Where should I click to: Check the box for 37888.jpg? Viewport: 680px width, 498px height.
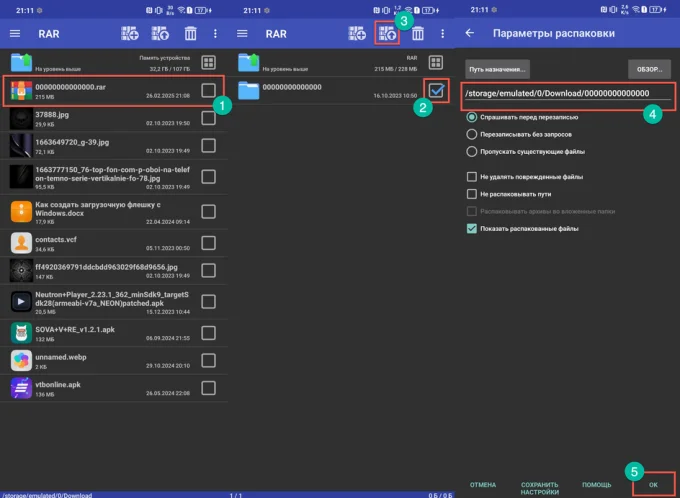[209, 118]
